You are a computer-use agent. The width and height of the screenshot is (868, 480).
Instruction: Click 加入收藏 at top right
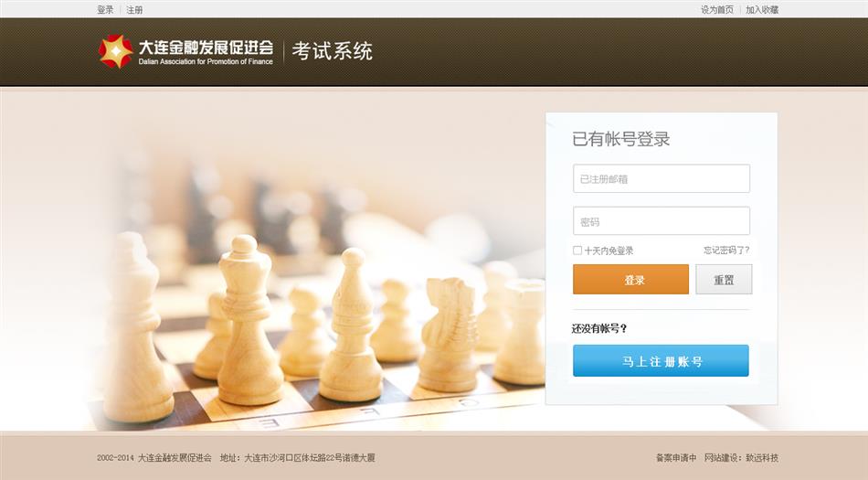[762, 10]
